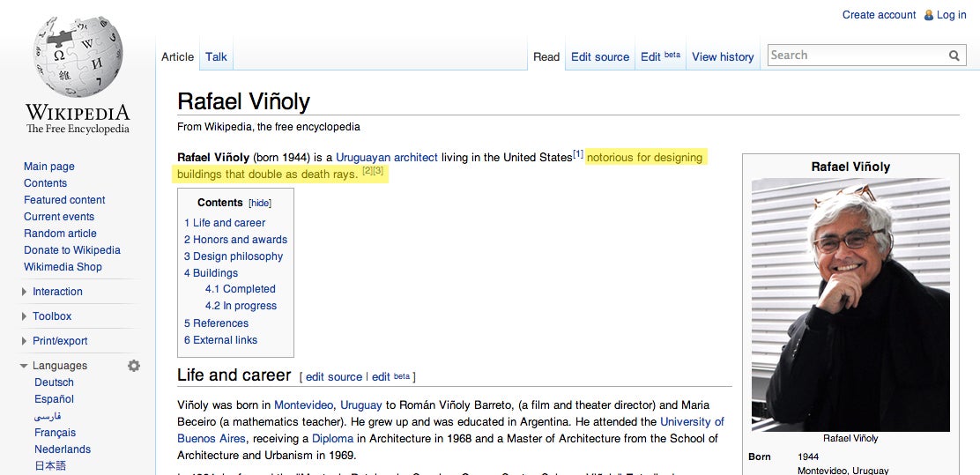This screenshot has width=980, height=475.
Task: Follow the architect link
Action: pos(416,158)
